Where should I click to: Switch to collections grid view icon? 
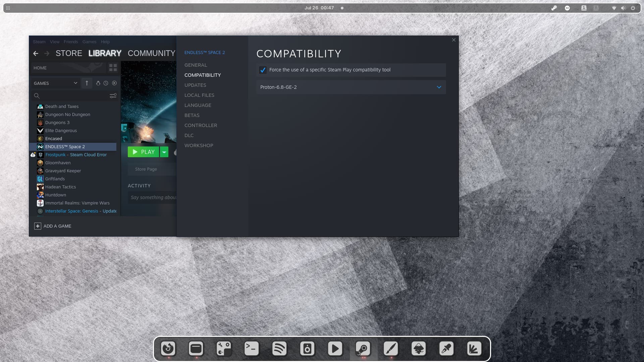[113, 68]
